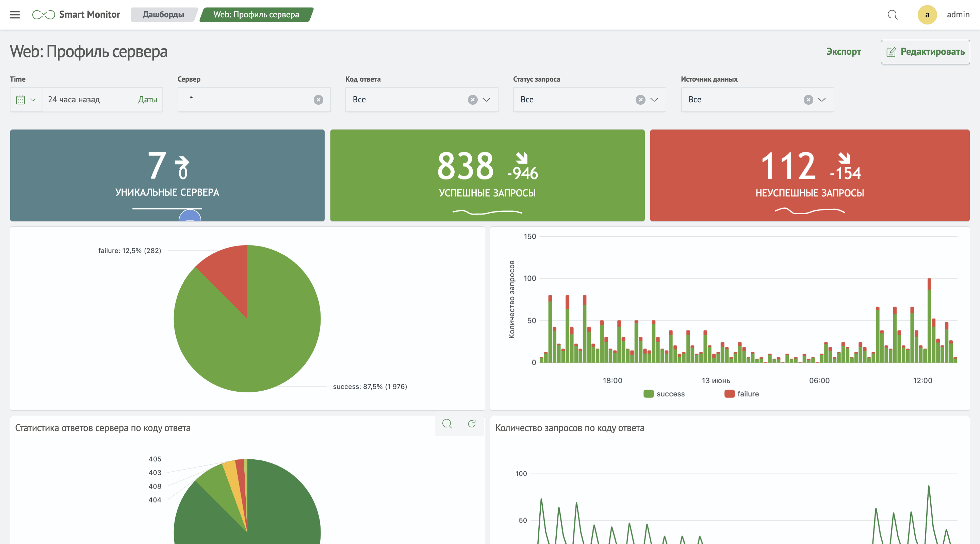Clear the Сервер filter field
This screenshot has height=544, width=980.
[x=318, y=100]
